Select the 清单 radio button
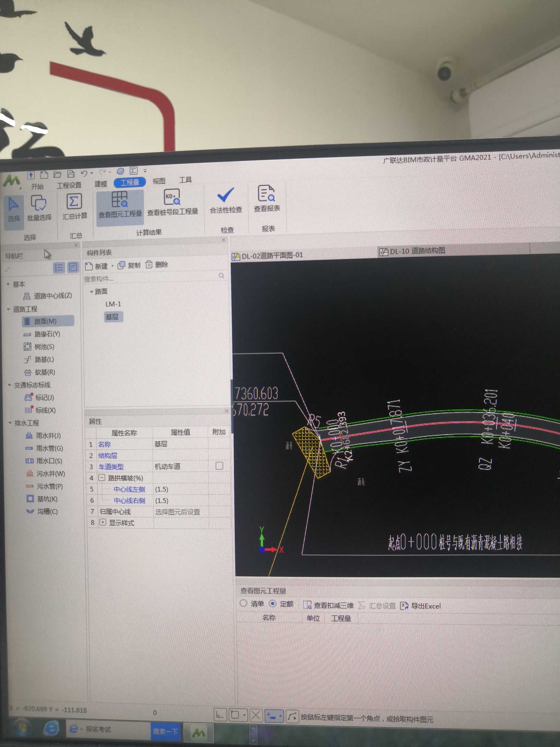Image resolution: width=560 pixels, height=747 pixels. click(243, 603)
